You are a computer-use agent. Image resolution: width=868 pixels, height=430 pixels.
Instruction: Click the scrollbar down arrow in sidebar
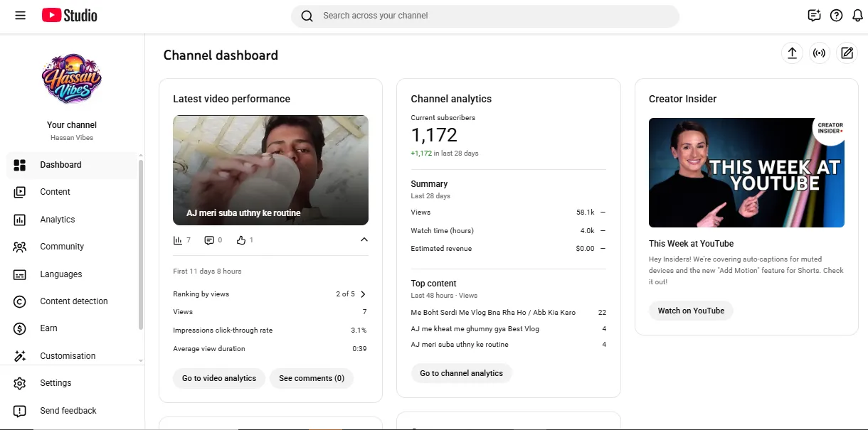point(141,362)
